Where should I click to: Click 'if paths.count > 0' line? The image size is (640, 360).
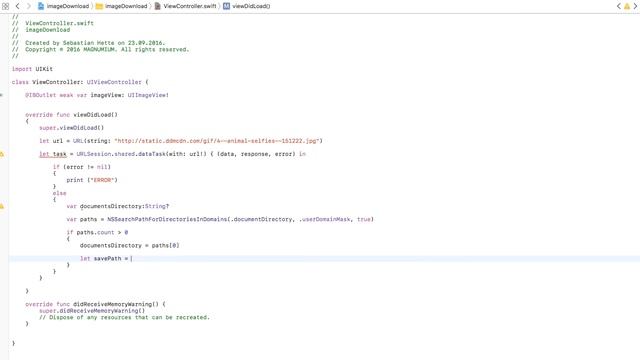[97, 232]
